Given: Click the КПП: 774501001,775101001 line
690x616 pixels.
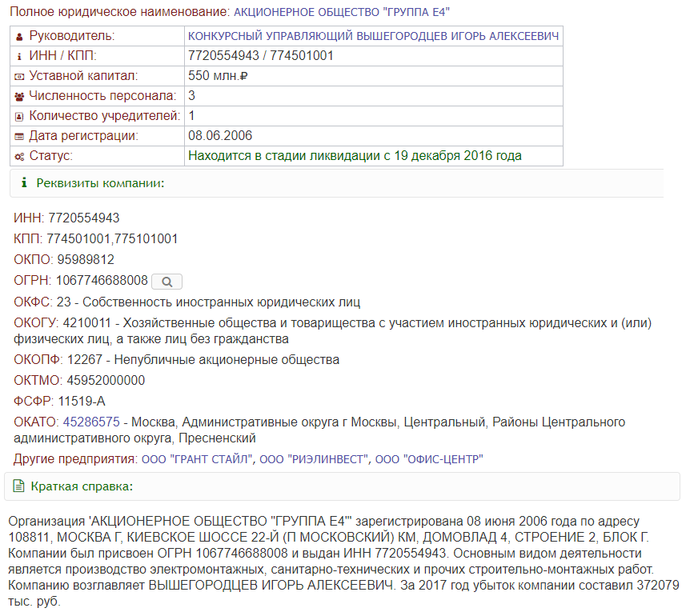Looking at the screenshot, I should click(x=95, y=238).
